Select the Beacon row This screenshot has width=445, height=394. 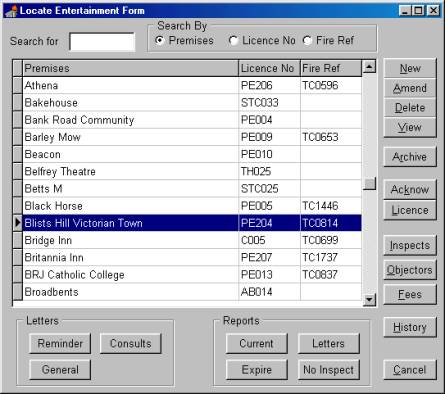point(192,154)
